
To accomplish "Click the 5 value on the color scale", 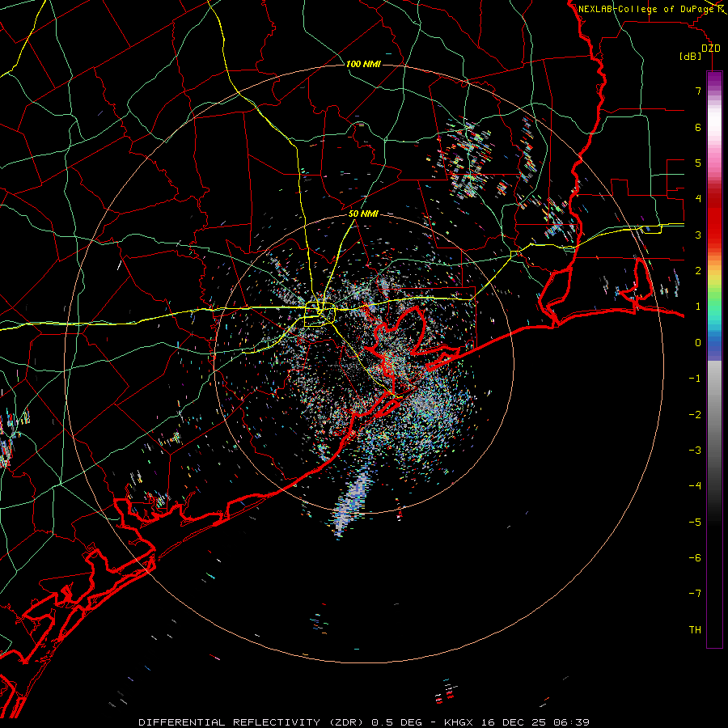I will (698, 163).
